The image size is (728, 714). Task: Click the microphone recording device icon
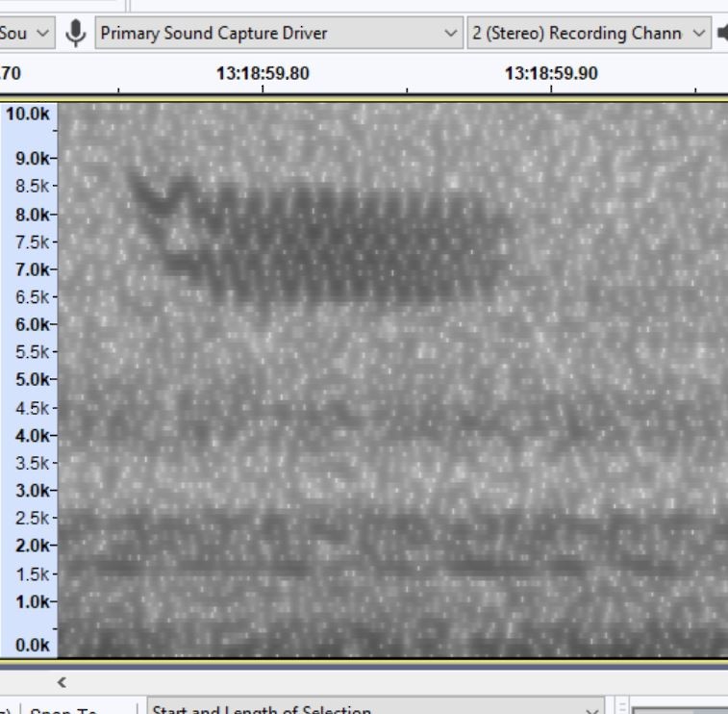75,33
